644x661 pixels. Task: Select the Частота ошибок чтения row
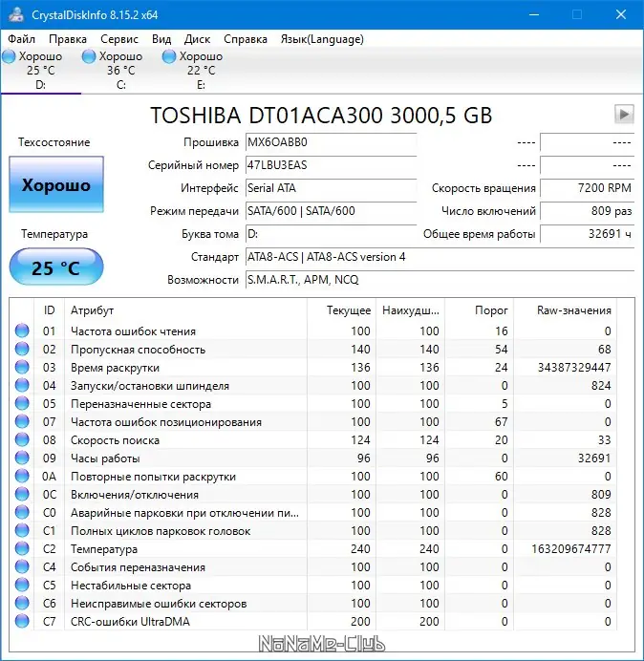[x=313, y=330]
